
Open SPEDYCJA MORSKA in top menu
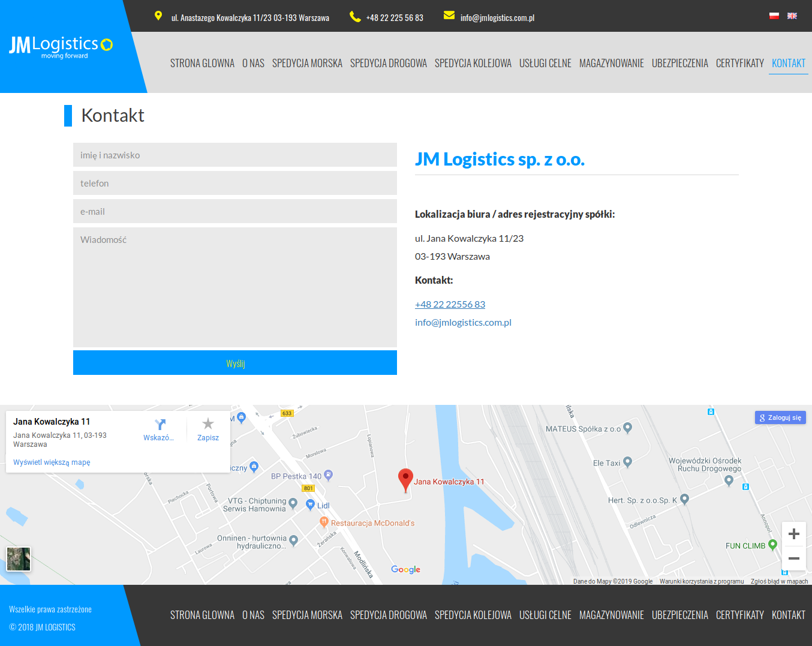pos(307,63)
